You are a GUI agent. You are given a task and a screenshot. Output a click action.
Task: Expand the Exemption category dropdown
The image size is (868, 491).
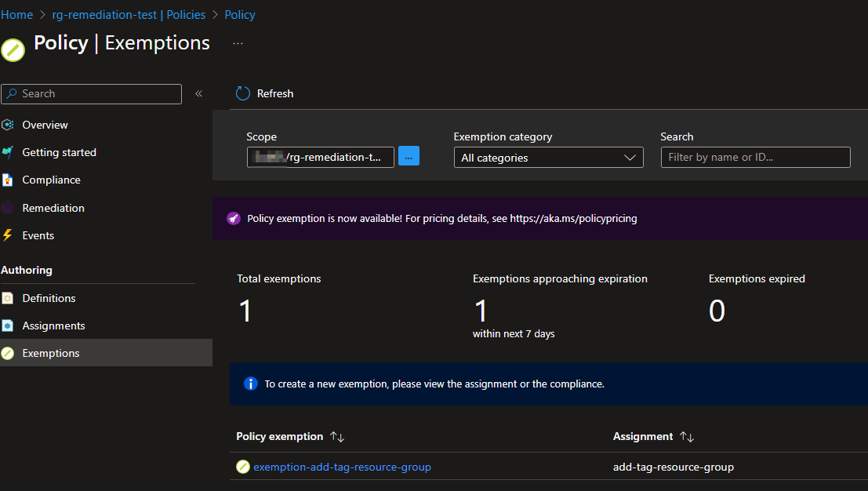point(549,157)
